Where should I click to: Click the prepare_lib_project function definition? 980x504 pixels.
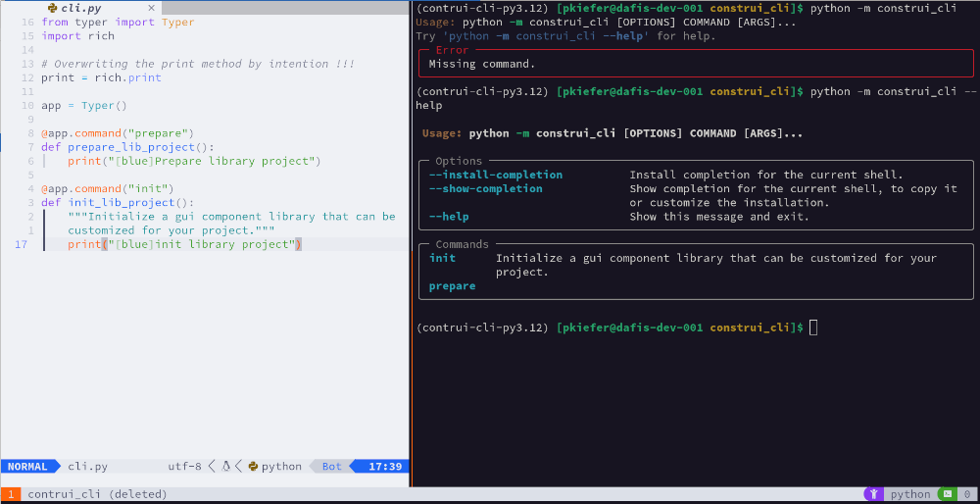[x=127, y=147]
